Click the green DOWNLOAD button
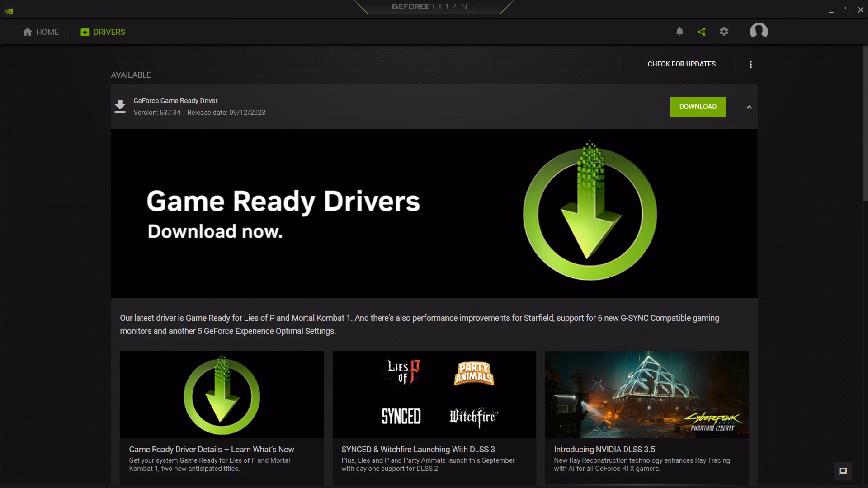868x488 pixels. (x=698, y=107)
